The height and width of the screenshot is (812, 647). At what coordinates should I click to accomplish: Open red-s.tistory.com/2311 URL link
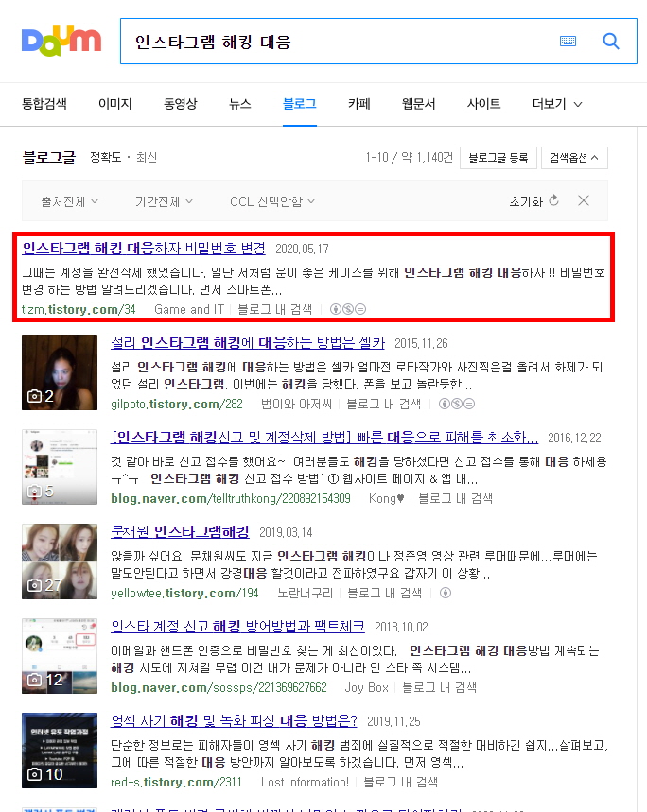click(x=176, y=783)
